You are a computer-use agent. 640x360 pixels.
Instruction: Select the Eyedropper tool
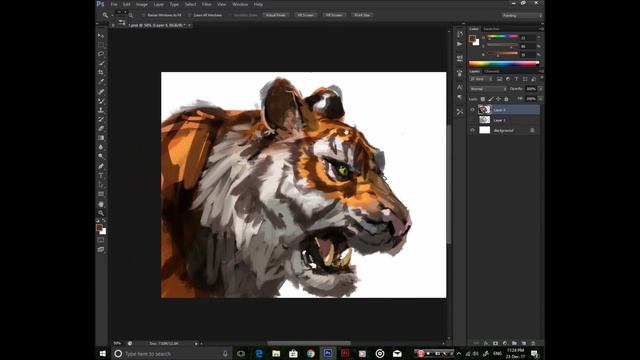tap(101, 82)
